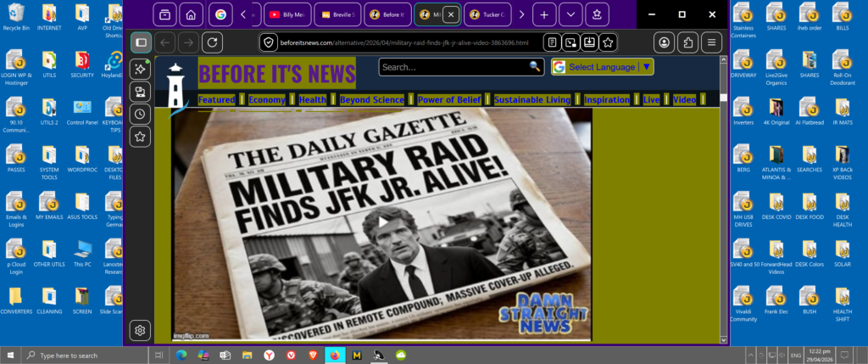
Task: Switch to the Tucker C... tab
Action: coord(487,14)
